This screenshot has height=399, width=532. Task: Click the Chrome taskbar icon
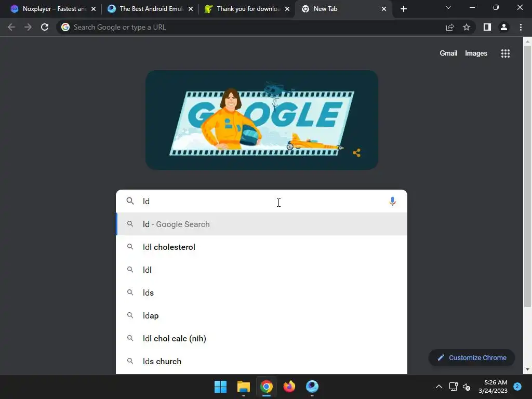click(267, 387)
